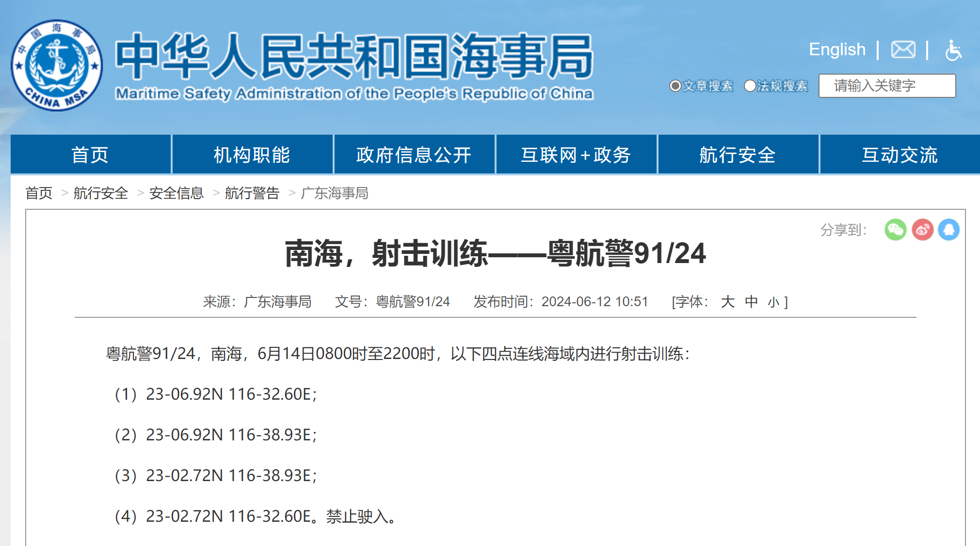Image resolution: width=980 pixels, height=546 pixels.
Task: Set font size to 小 (small)
Action: 773,302
